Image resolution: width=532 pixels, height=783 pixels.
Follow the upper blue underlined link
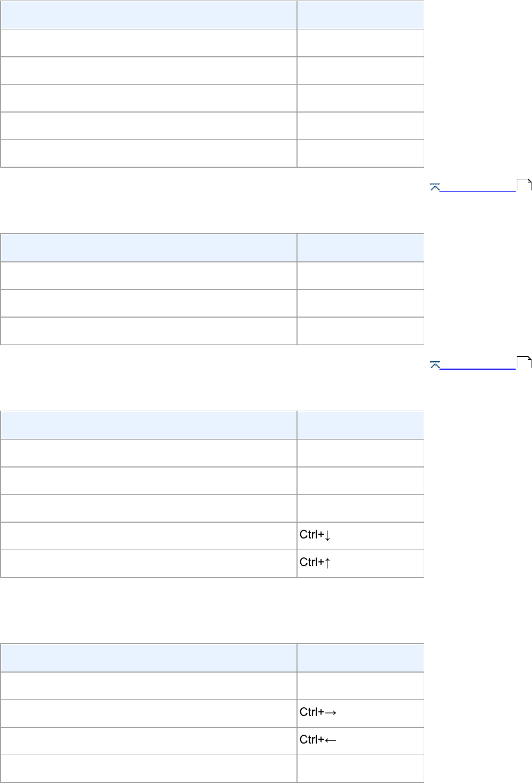(477, 188)
